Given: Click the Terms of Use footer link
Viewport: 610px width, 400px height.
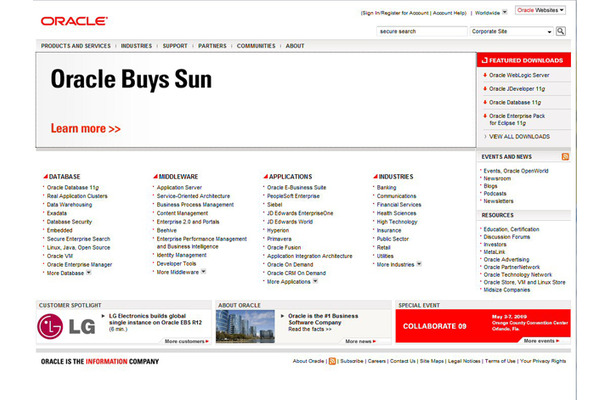Looking at the screenshot, I should tap(500, 361).
